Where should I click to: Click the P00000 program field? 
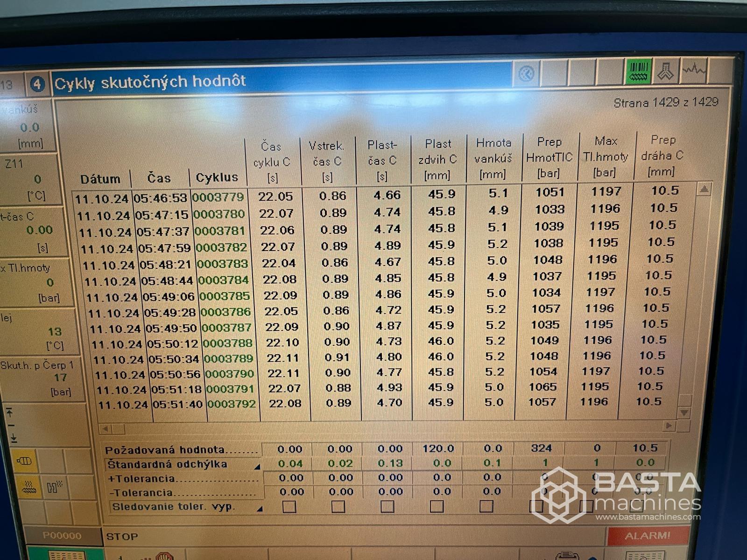click(63, 536)
